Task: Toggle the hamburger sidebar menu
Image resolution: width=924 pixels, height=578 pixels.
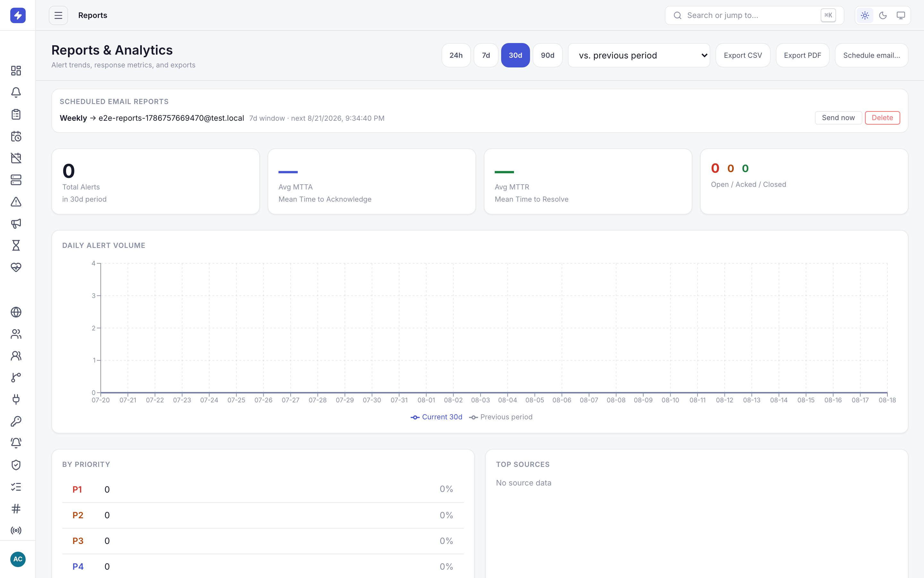Action: (58, 15)
